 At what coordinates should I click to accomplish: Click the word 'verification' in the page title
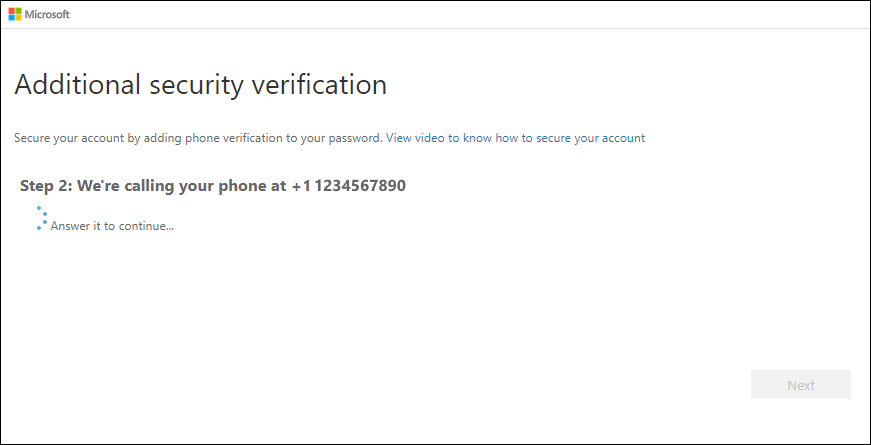(x=320, y=85)
